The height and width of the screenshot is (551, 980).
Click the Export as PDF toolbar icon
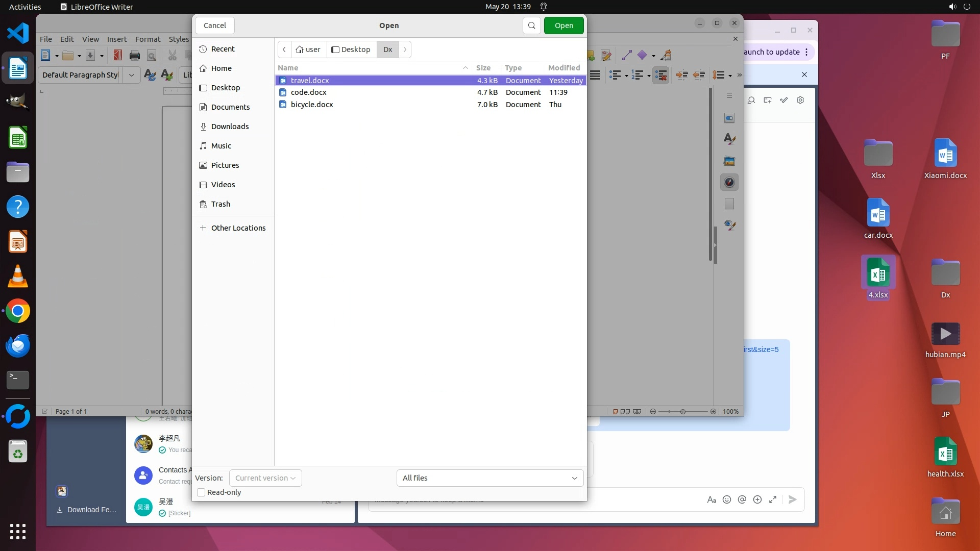[118, 56]
